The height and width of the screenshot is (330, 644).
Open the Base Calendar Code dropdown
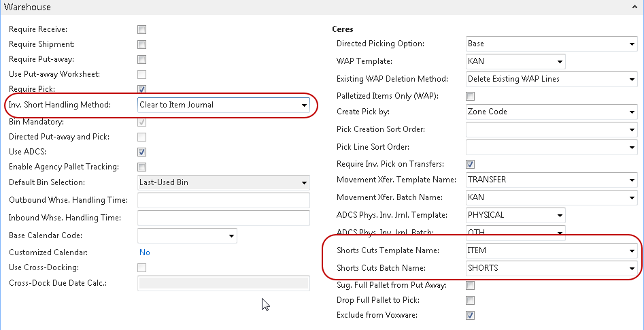click(231, 236)
